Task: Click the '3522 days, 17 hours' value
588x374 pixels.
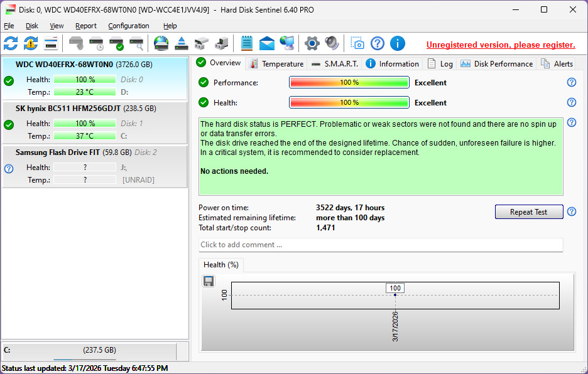Action: click(x=351, y=208)
